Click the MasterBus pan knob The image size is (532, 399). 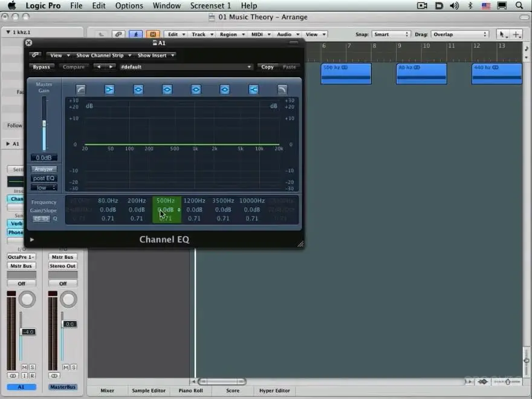pos(68,299)
